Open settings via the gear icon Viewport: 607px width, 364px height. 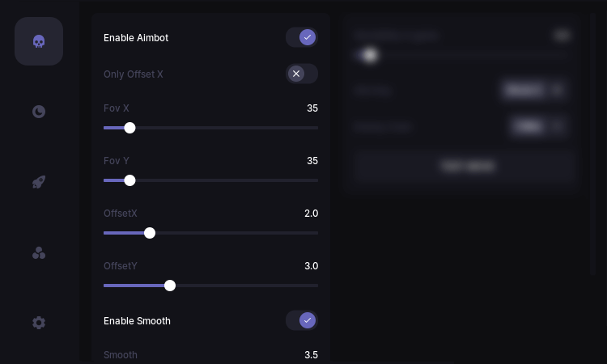tap(39, 323)
